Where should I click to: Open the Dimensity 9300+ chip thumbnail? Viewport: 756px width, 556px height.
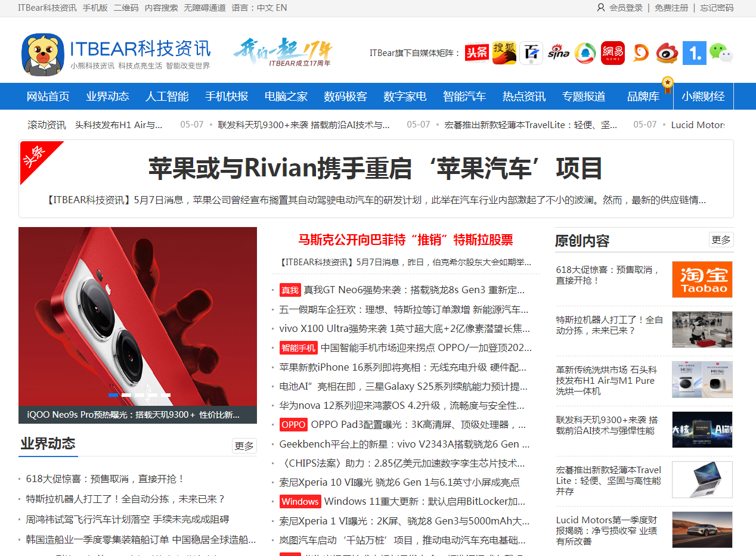(x=702, y=430)
